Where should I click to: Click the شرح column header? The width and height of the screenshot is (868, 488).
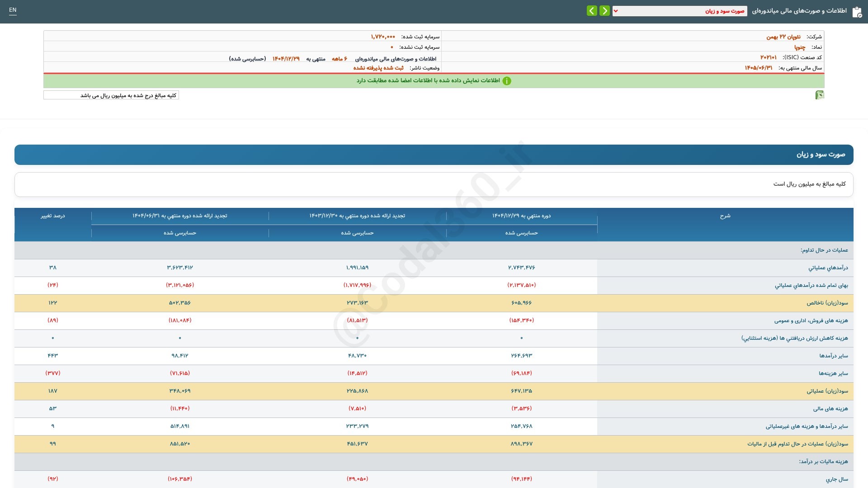[x=725, y=216]
